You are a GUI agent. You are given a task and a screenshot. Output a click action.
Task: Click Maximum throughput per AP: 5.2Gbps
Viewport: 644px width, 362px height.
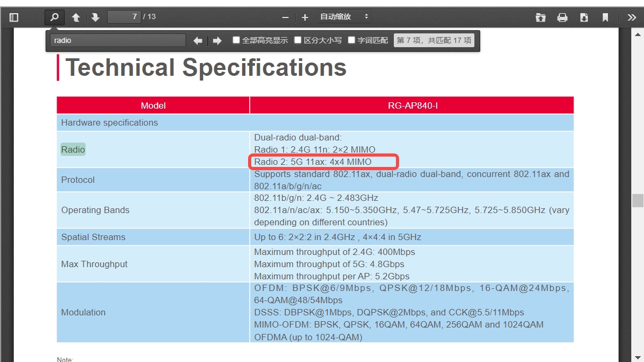coord(332,276)
